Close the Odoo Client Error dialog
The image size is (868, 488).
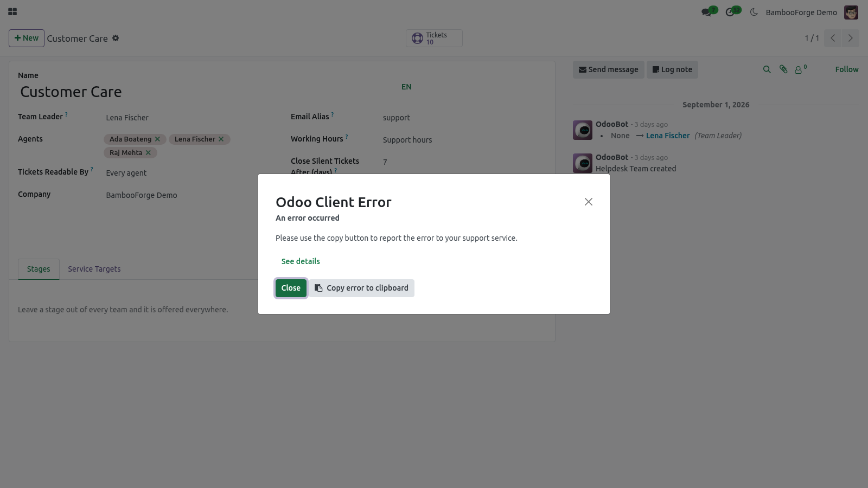pyautogui.click(x=291, y=288)
